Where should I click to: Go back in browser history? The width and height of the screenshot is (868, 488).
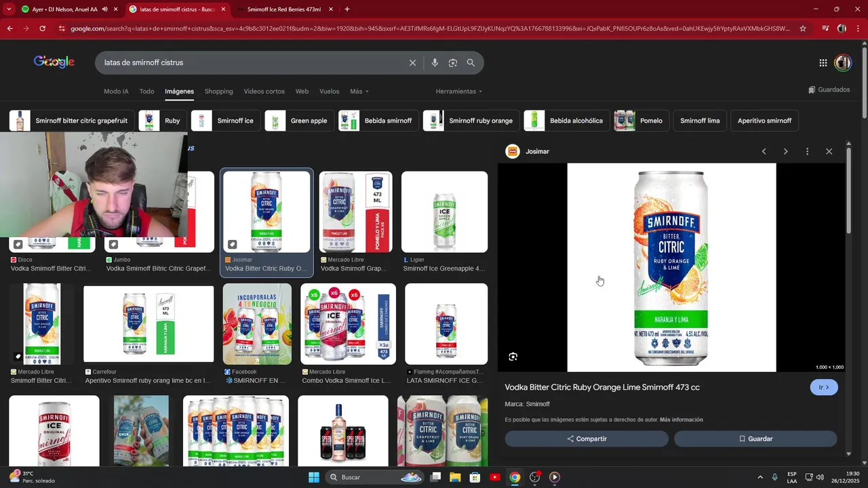[x=10, y=28]
